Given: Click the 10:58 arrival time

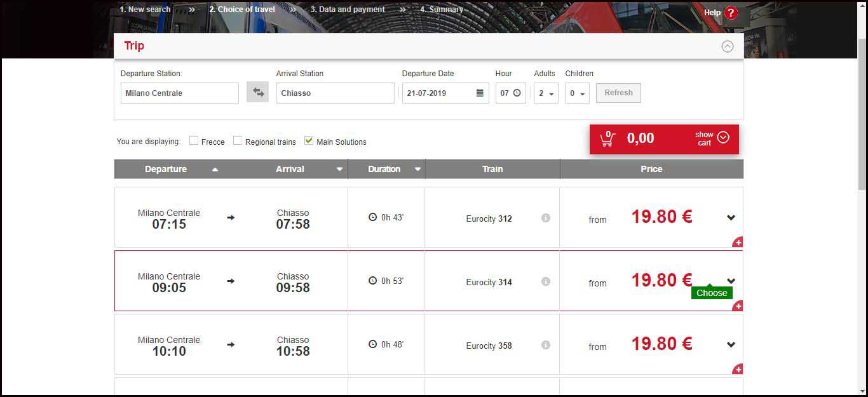Looking at the screenshot, I should point(293,351).
